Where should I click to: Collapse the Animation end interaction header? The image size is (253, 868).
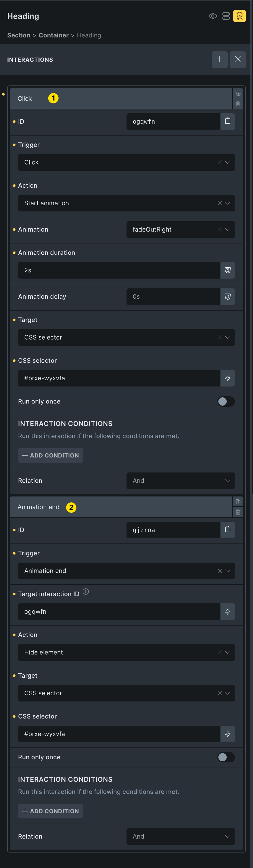click(121, 507)
